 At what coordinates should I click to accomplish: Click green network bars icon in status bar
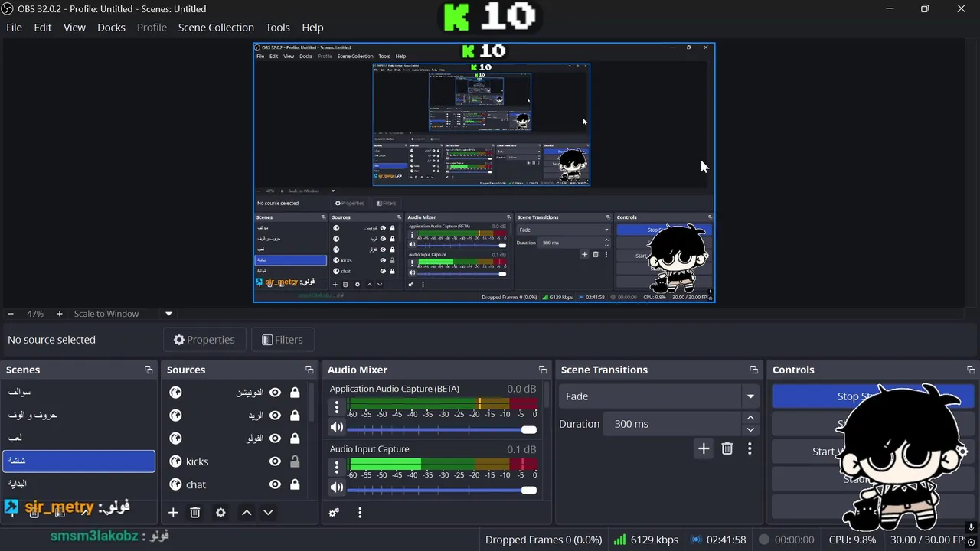(x=620, y=540)
